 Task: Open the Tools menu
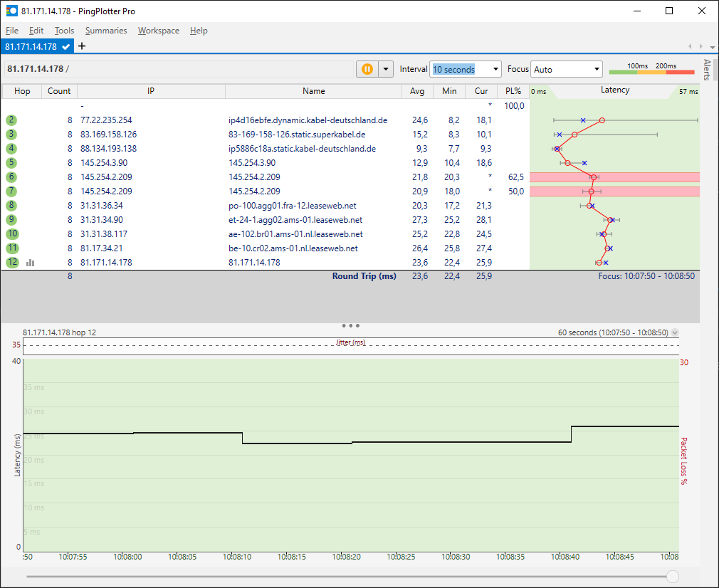pyautogui.click(x=64, y=31)
